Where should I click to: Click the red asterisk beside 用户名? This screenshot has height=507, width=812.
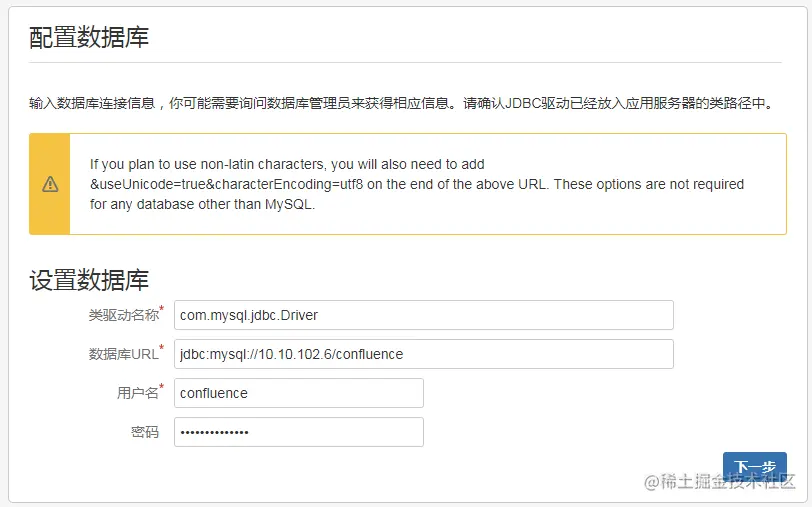[x=162, y=388]
